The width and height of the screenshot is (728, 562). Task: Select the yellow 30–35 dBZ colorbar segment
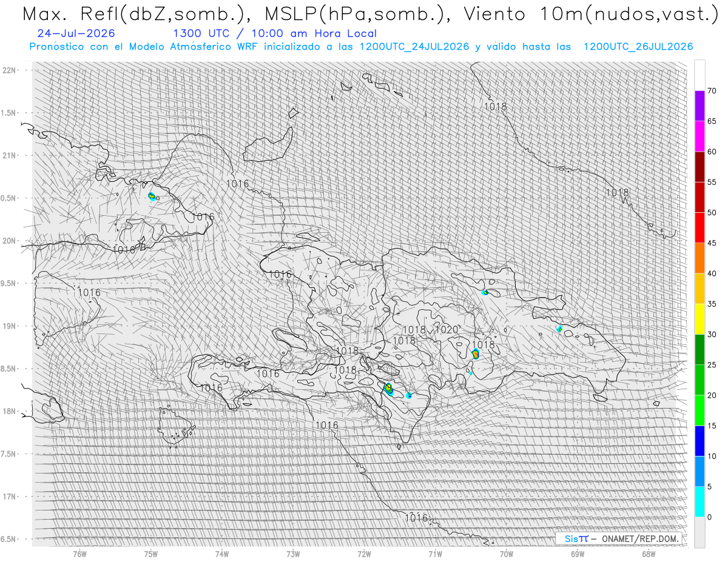pyautogui.click(x=699, y=319)
